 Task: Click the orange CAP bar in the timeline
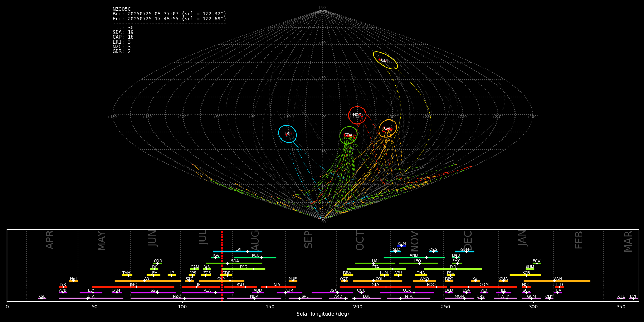point(222,281)
